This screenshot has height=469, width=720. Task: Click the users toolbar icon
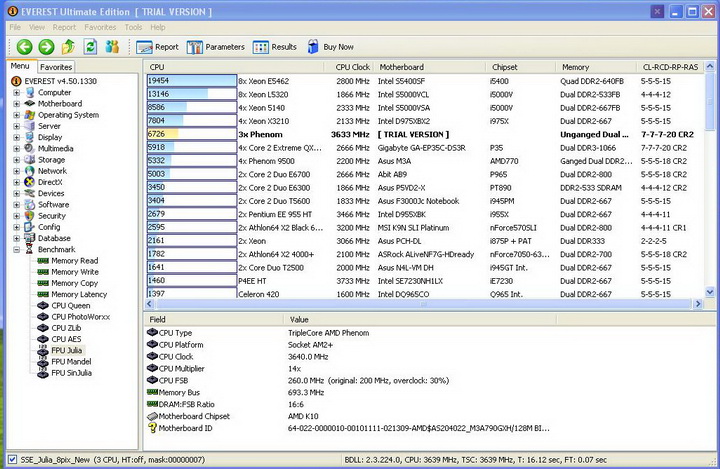pos(112,46)
